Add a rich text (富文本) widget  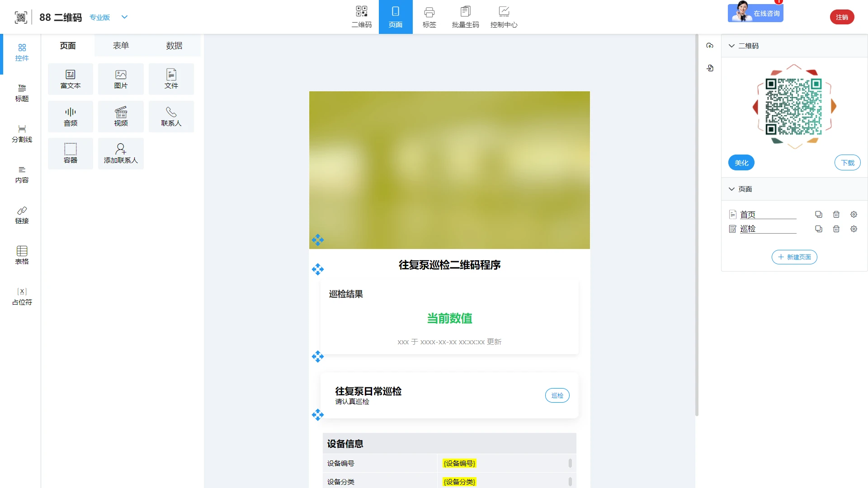(71, 79)
